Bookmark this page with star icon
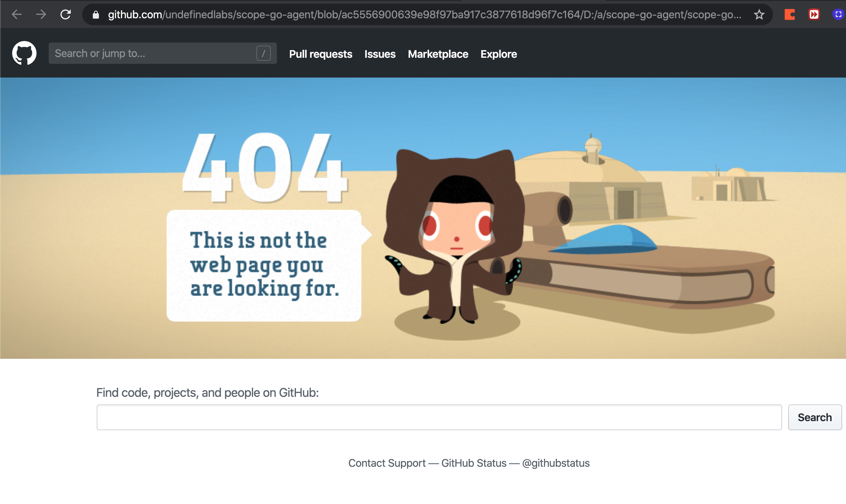 click(x=759, y=14)
